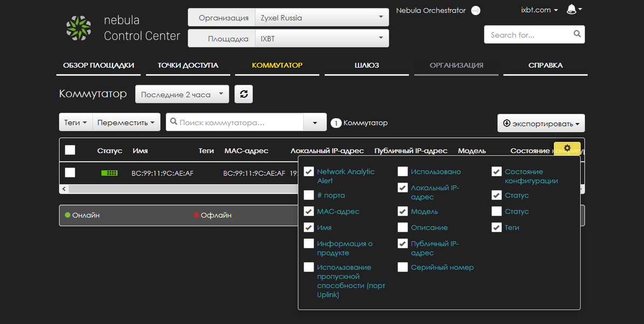Screen dimensions: 644x324
Task: Check the Описание column checkbox
Action: pos(402,227)
